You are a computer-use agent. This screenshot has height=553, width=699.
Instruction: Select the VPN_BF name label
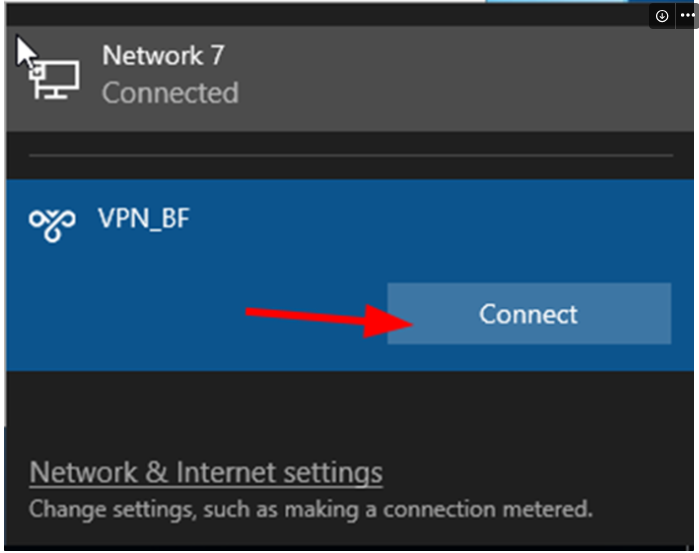(145, 216)
